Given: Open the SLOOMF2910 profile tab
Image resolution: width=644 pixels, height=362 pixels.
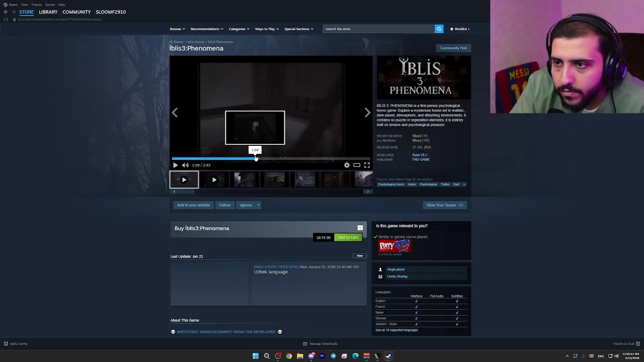Looking at the screenshot, I should pyautogui.click(x=111, y=12).
